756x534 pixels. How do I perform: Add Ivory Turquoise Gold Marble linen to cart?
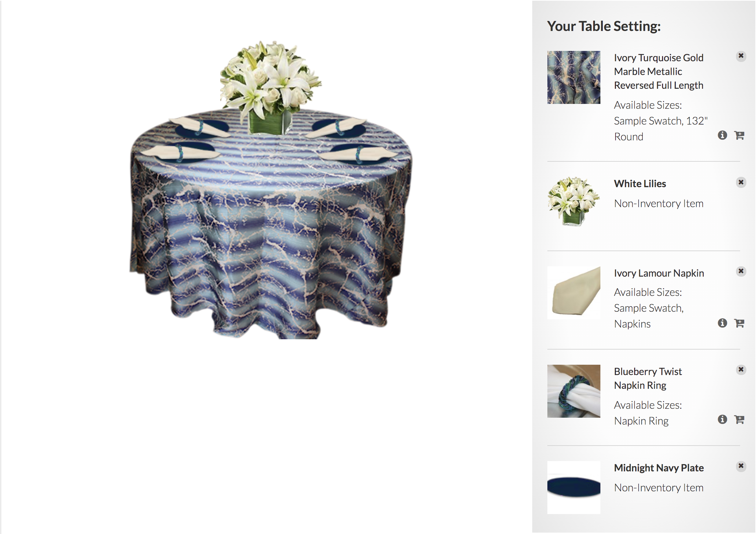point(739,135)
